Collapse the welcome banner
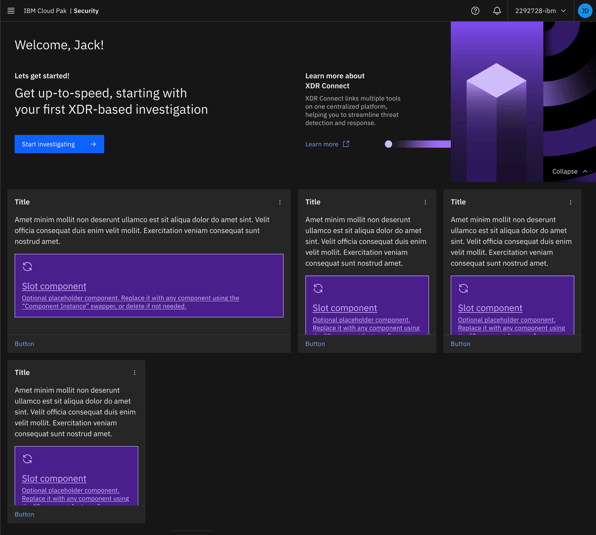Image resolution: width=596 pixels, height=535 pixels. pyautogui.click(x=570, y=171)
